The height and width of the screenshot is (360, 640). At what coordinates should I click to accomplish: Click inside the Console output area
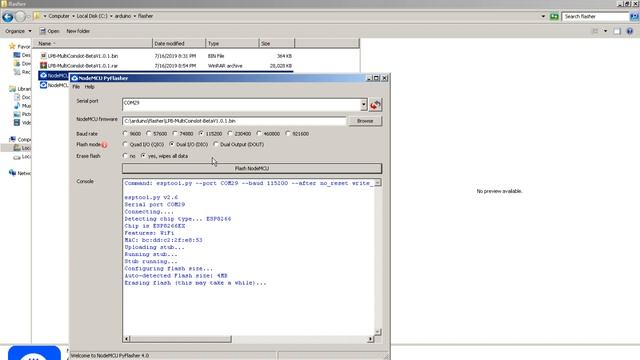click(x=248, y=257)
